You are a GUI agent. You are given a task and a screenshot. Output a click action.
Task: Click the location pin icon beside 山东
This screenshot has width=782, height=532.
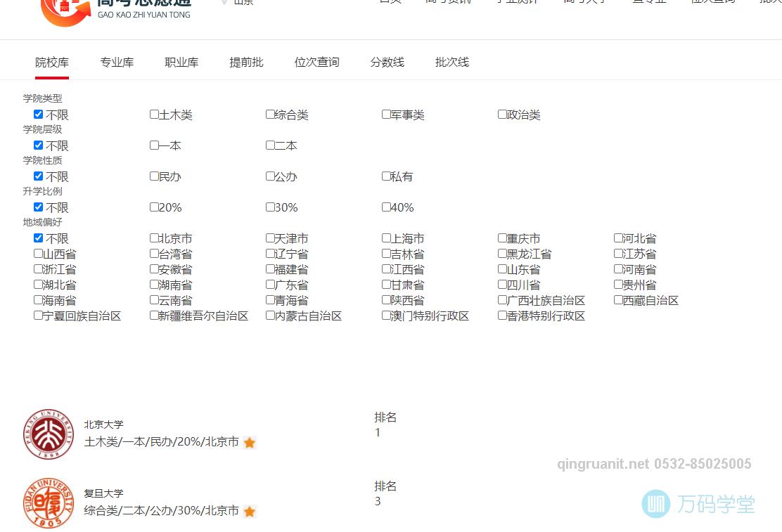[x=222, y=2]
